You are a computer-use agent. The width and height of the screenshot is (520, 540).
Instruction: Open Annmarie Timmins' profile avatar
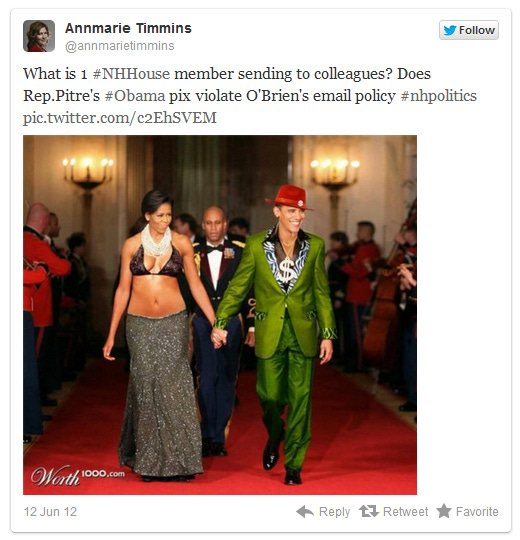point(39,36)
